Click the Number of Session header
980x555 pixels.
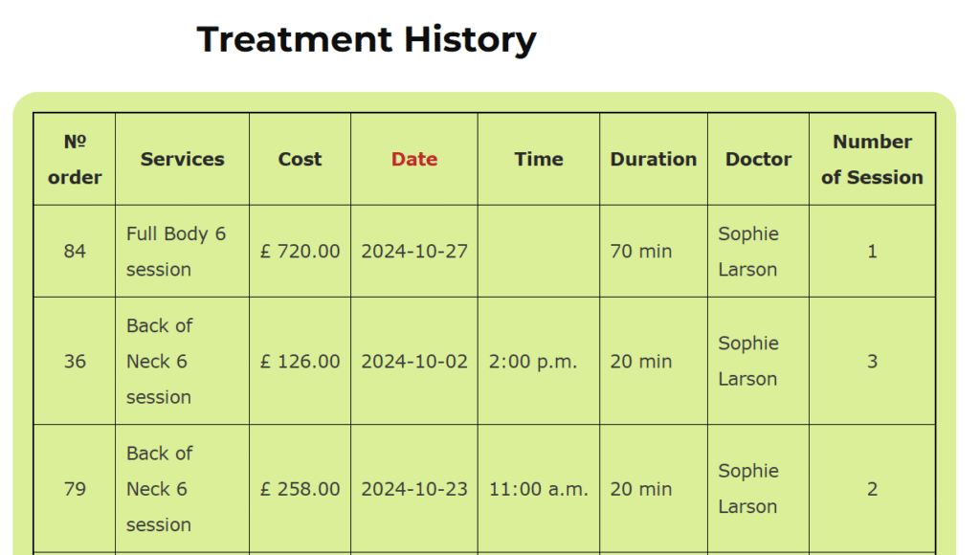coord(872,159)
